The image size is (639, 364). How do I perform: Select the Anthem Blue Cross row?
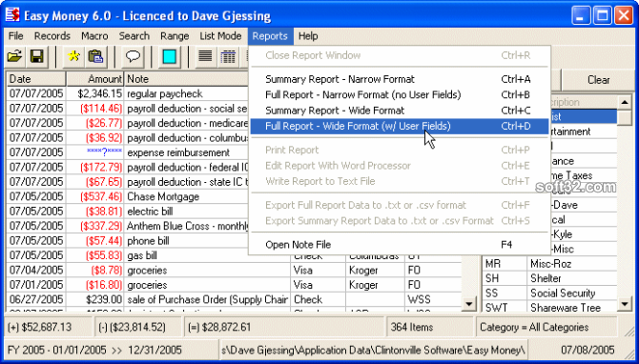(x=188, y=226)
